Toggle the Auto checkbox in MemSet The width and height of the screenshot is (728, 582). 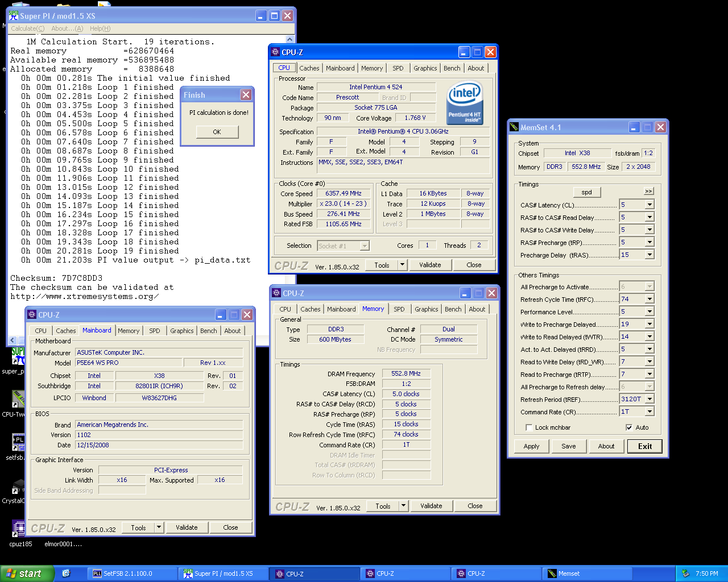pos(629,427)
